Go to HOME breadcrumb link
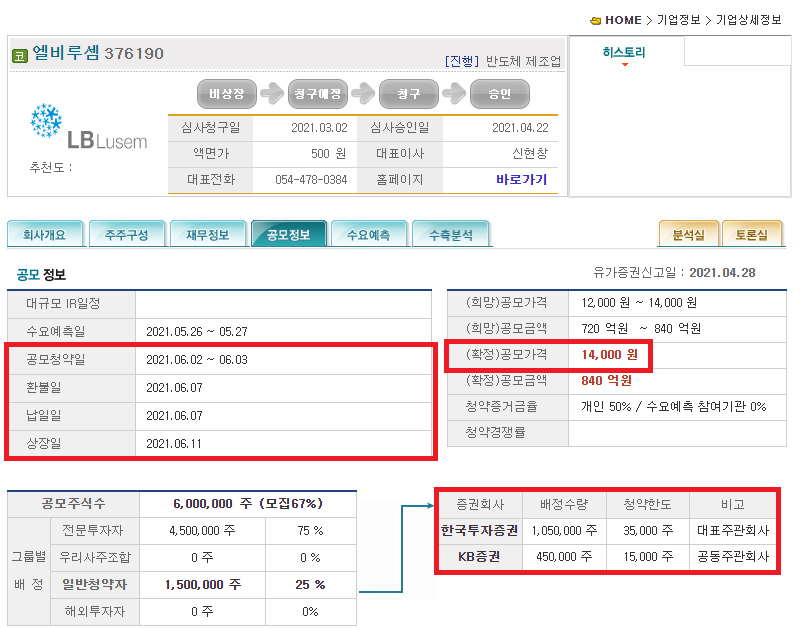This screenshot has height=628, width=802. [x=623, y=20]
